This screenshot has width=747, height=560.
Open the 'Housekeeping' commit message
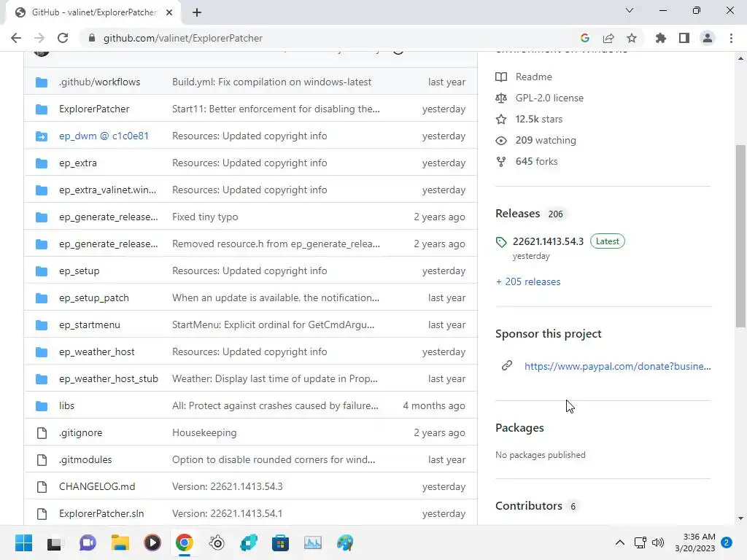(x=204, y=433)
